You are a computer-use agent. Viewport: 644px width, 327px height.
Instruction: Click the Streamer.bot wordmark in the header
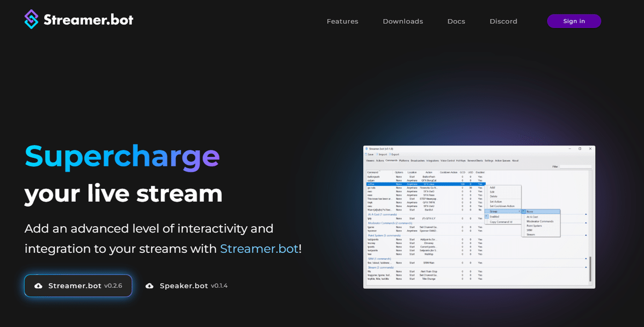[89, 20]
